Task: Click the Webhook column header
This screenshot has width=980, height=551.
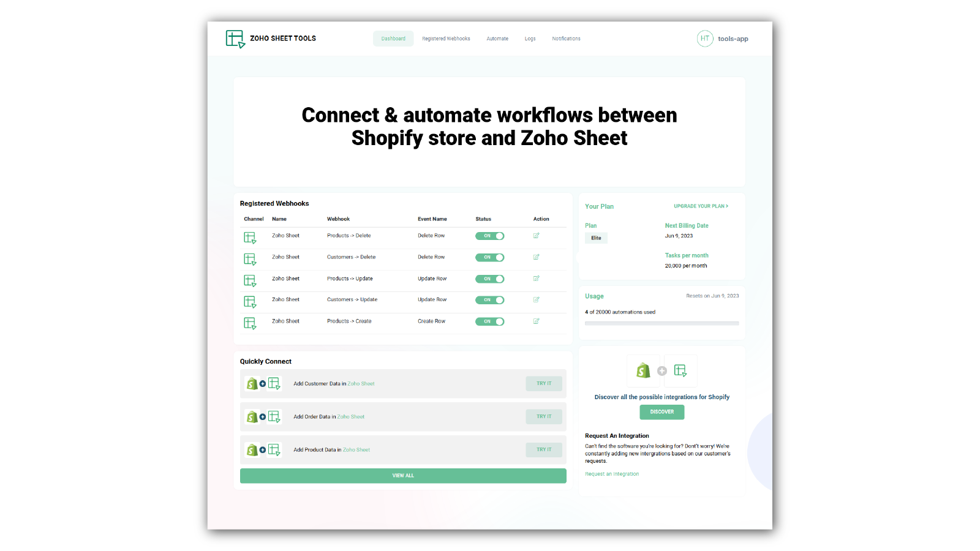Action: click(x=338, y=219)
